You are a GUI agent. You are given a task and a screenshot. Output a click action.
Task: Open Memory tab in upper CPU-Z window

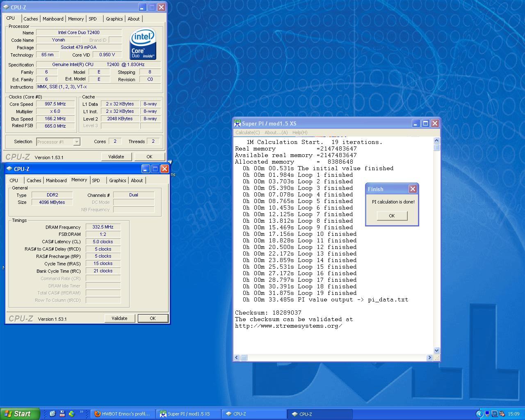[76, 19]
